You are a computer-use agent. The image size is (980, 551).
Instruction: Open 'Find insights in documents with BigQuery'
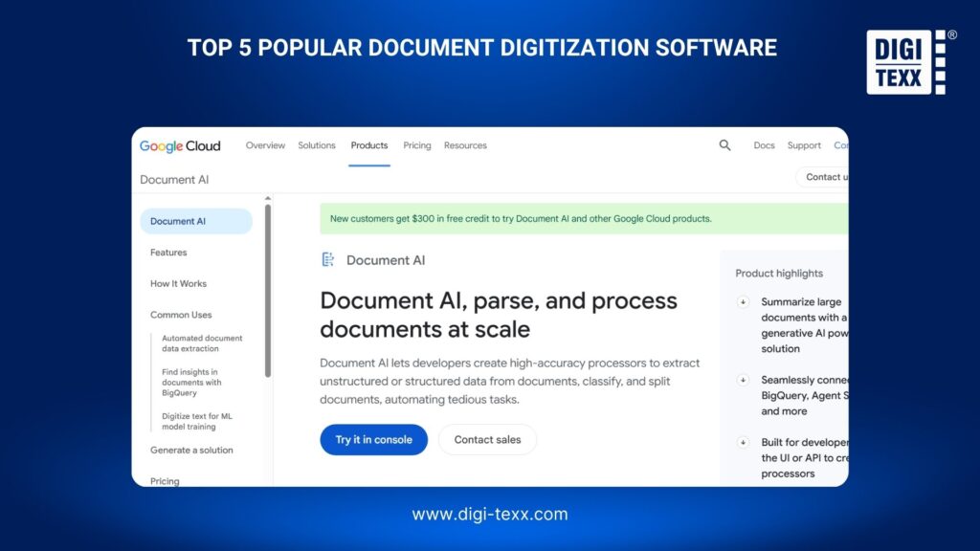click(191, 383)
